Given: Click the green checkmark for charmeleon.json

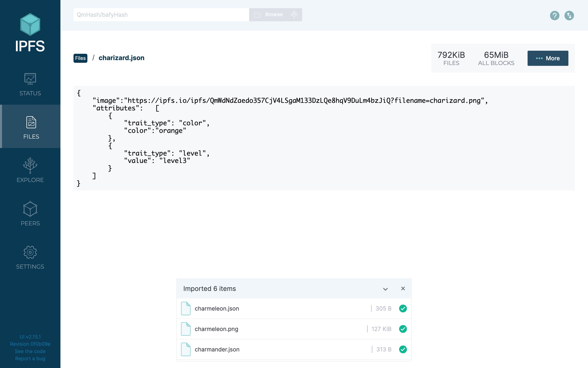Looking at the screenshot, I should tap(403, 308).
